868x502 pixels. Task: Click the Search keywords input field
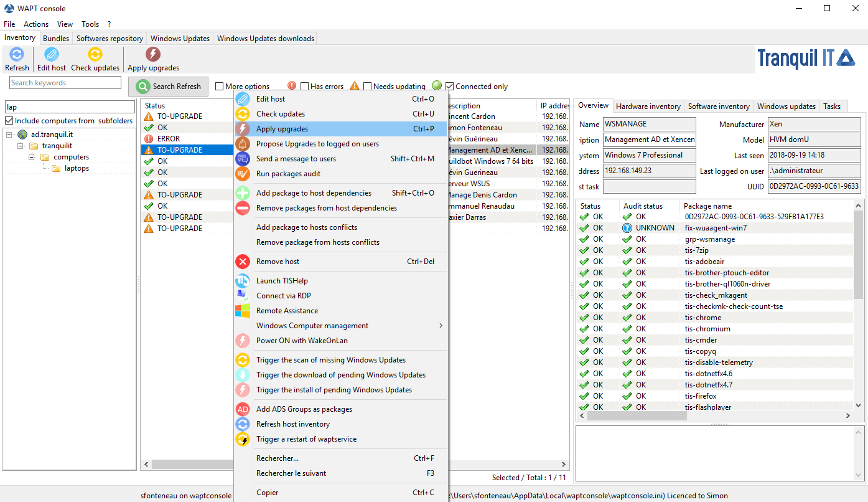point(65,83)
